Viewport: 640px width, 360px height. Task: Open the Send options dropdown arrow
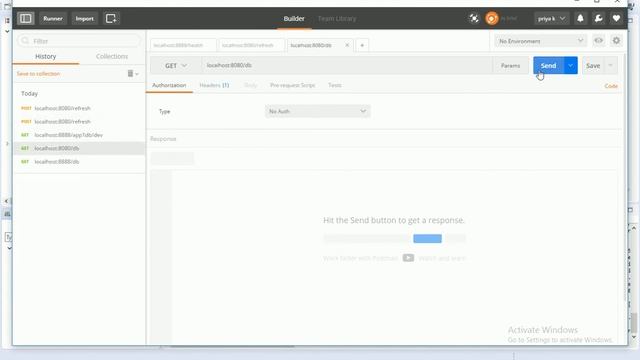click(x=571, y=65)
